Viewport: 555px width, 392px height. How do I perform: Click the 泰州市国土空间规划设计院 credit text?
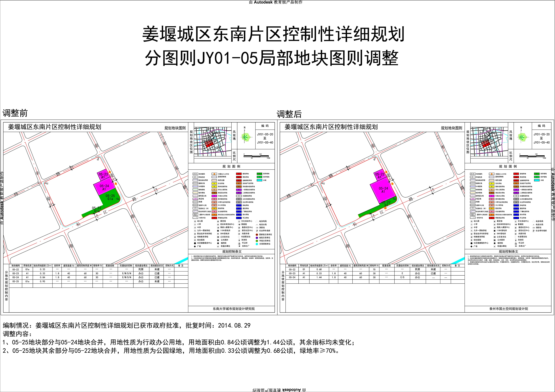click(x=509, y=309)
